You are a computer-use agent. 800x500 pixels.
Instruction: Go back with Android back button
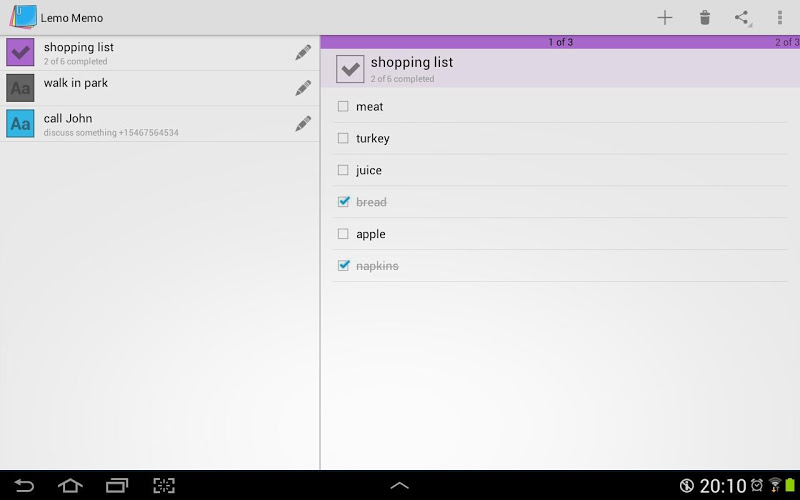pos(24,485)
